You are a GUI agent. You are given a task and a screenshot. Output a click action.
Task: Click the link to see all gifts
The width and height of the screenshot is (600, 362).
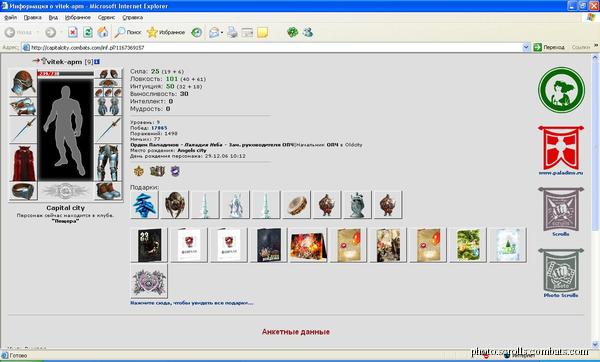(192, 303)
